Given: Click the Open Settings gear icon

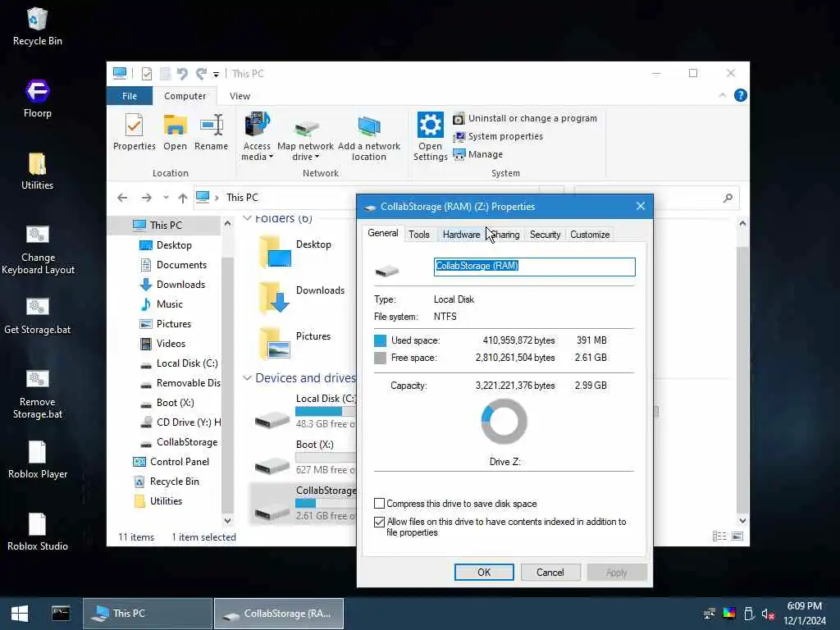Looking at the screenshot, I should tap(430, 137).
